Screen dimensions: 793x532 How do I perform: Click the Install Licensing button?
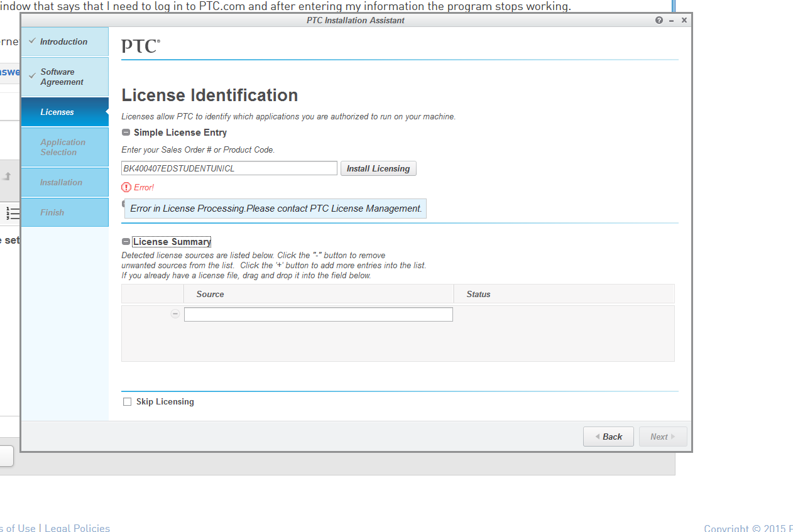(x=378, y=168)
